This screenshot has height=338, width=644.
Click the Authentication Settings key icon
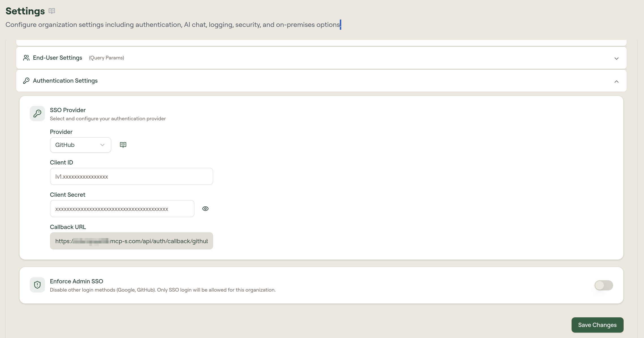(26, 81)
